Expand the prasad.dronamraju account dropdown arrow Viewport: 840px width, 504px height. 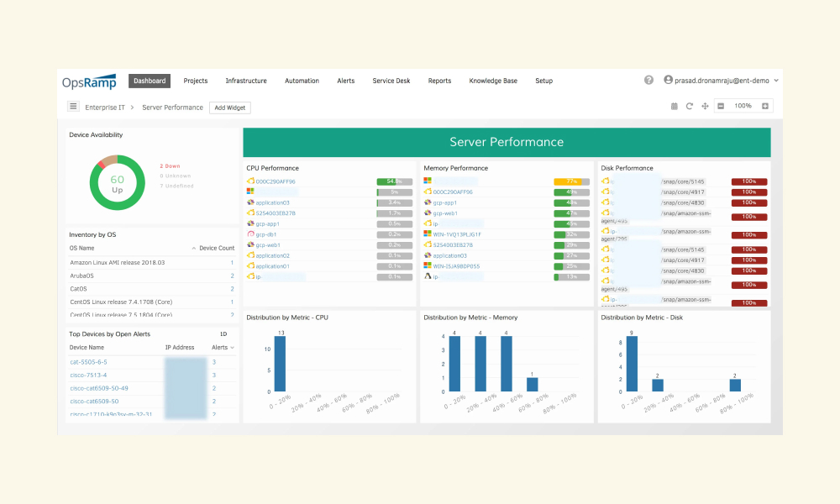pos(776,81)
